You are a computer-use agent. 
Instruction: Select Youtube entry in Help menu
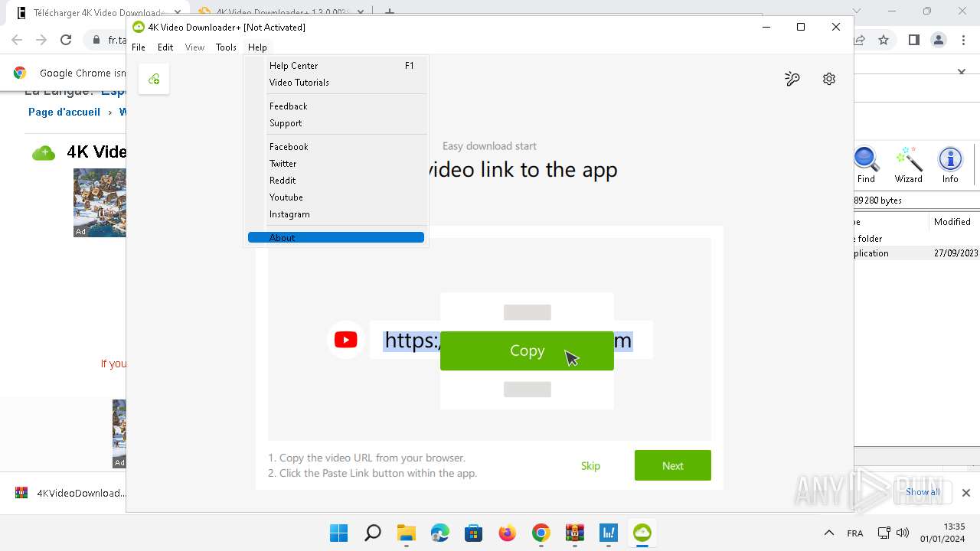pyautogui.click(x=336, y=197)
